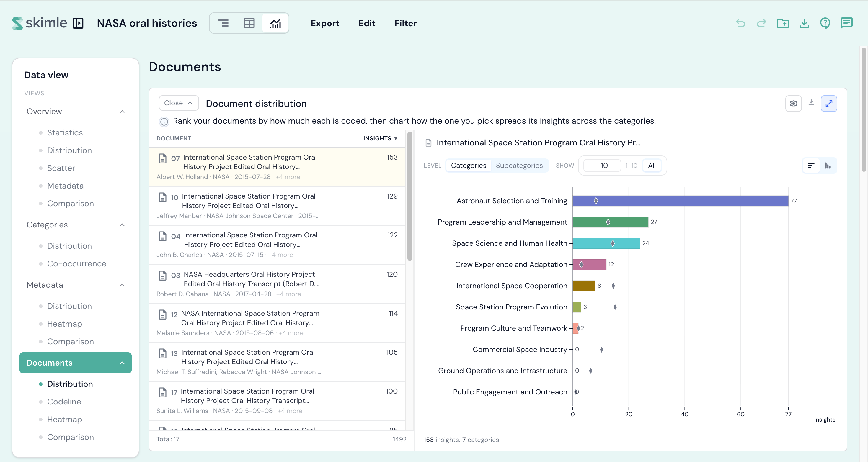Click the Close dropdown button
Image resolution: width=868 pixels, height=462 pixels.
point(179,103)
